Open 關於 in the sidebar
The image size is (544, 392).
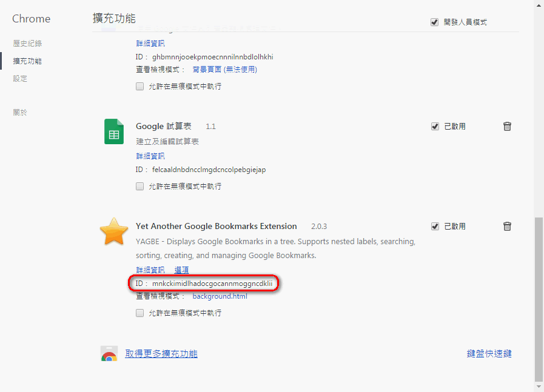[20, 112]
